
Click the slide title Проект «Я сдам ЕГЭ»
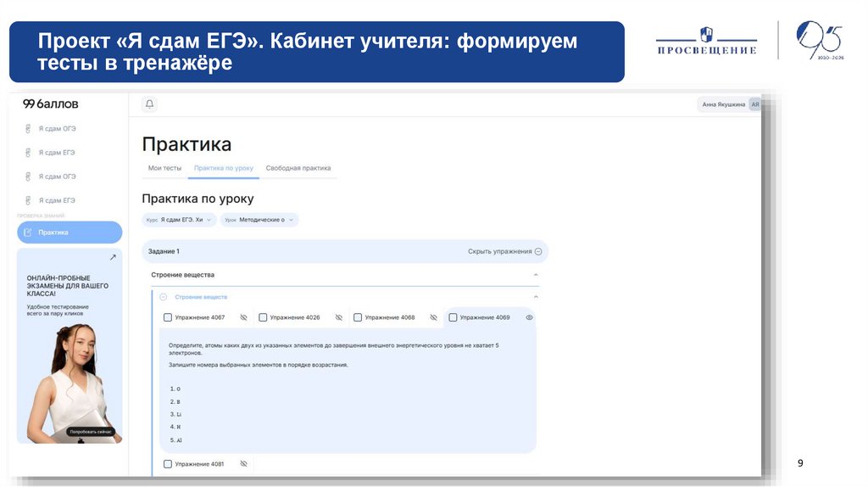click(x=307, y=52)
